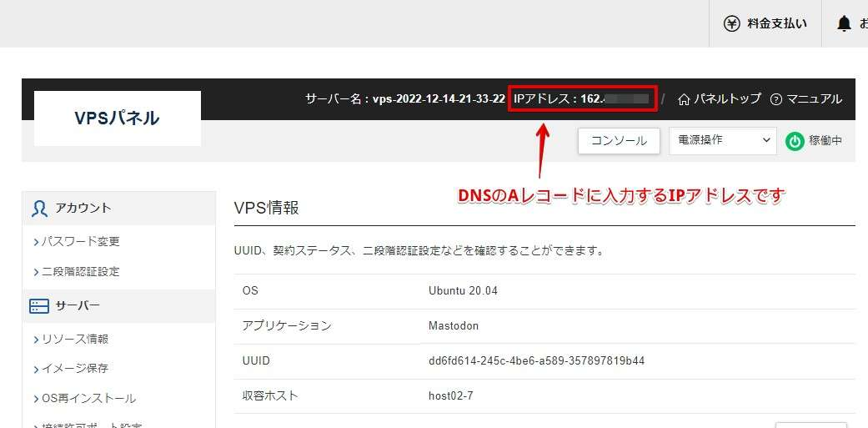
Task: Select the アカウント section header
Action: (x=118, y=209)
